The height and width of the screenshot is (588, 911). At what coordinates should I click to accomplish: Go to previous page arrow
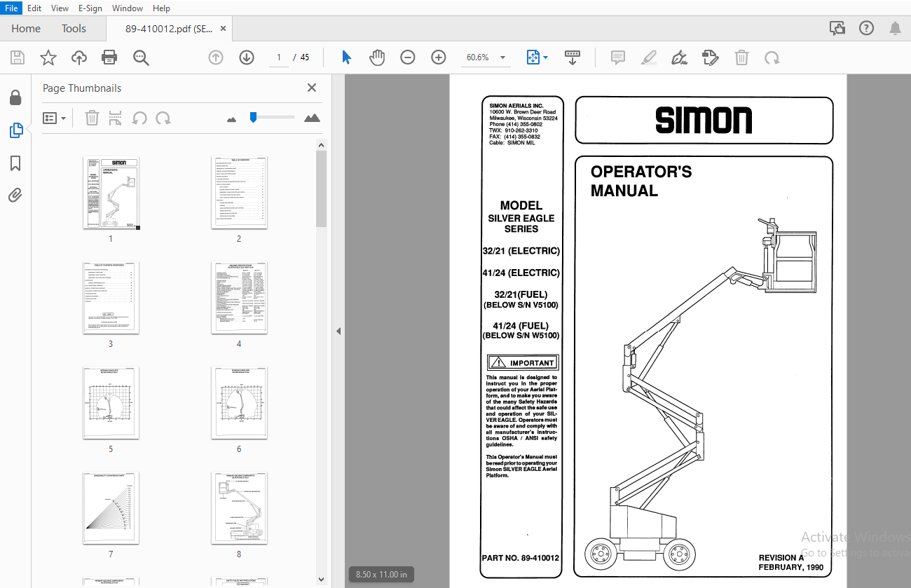pos(216,57)
